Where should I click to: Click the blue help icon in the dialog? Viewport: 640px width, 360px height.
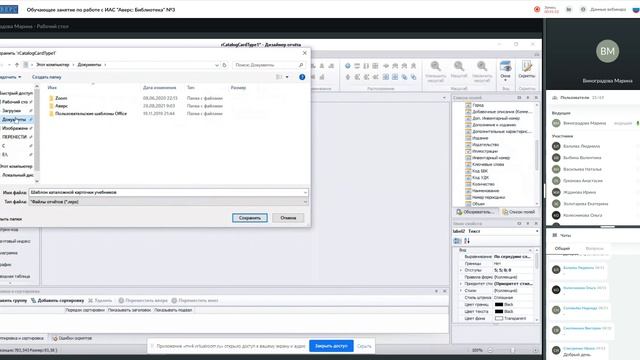pos(302,77)
